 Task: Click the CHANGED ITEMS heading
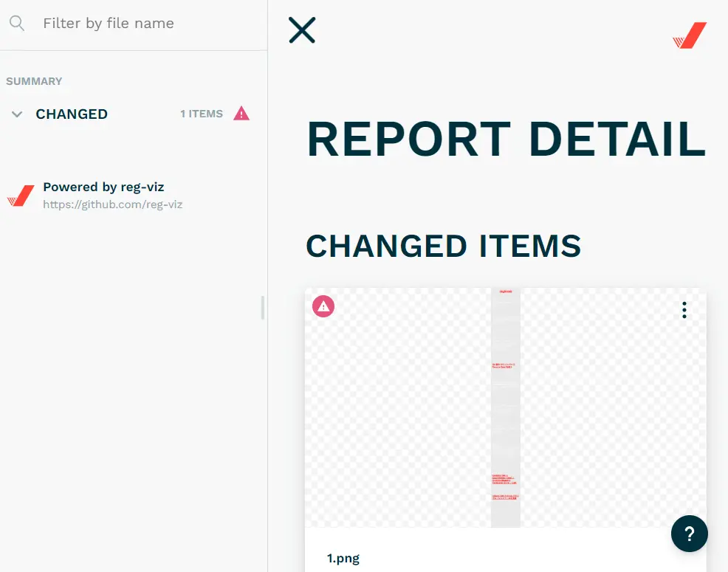coord(443,246)
